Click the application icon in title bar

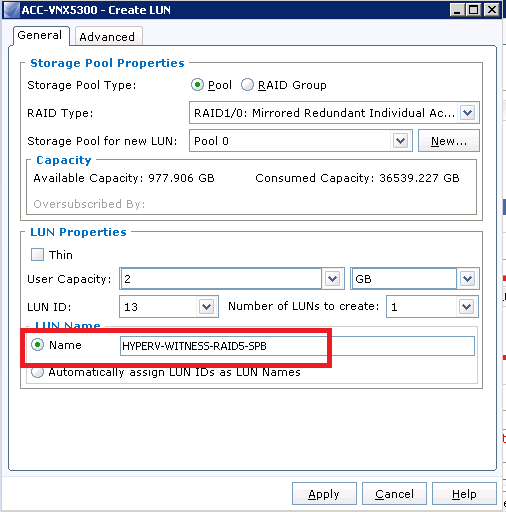[x=12, y=10]
